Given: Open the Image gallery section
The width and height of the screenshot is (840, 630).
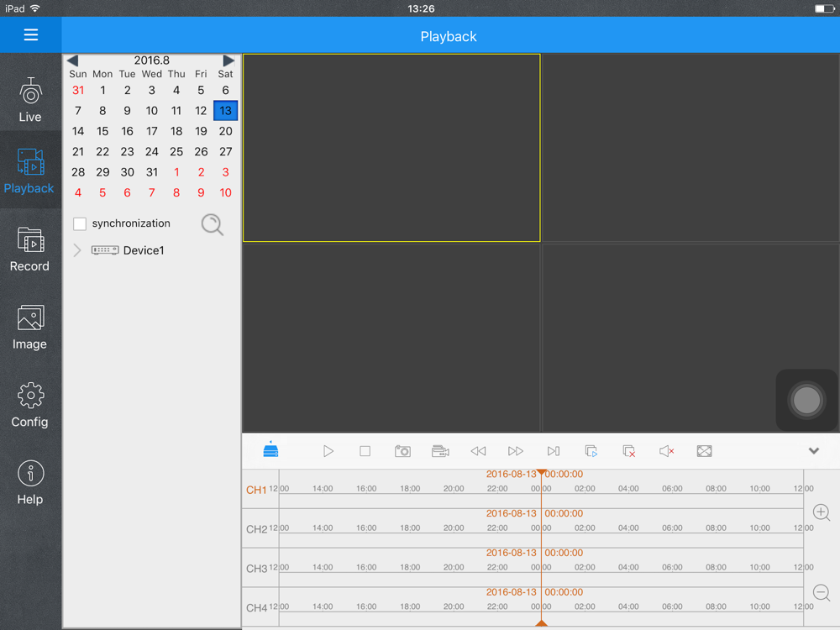Looking at the screenshot, I should click(x=29, y=327).
